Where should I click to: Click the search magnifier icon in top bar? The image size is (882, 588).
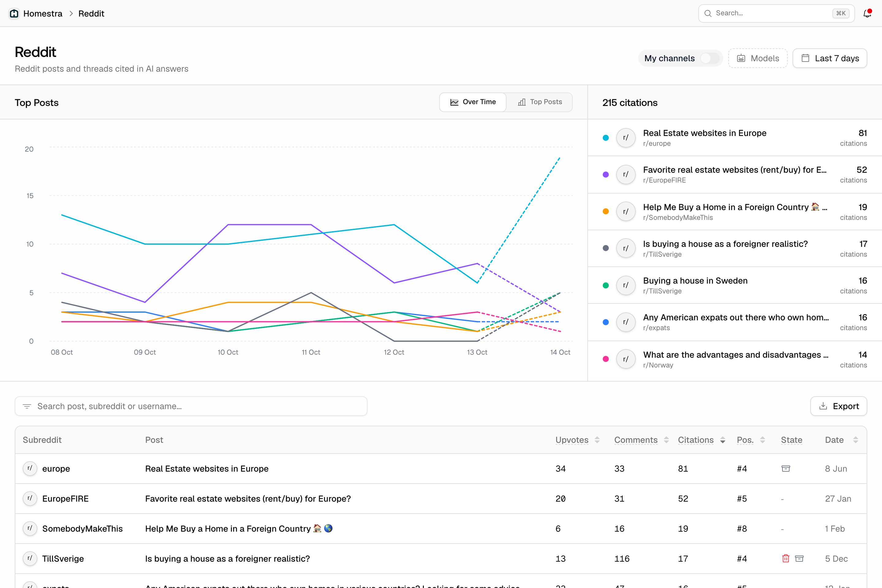[708, 13]
